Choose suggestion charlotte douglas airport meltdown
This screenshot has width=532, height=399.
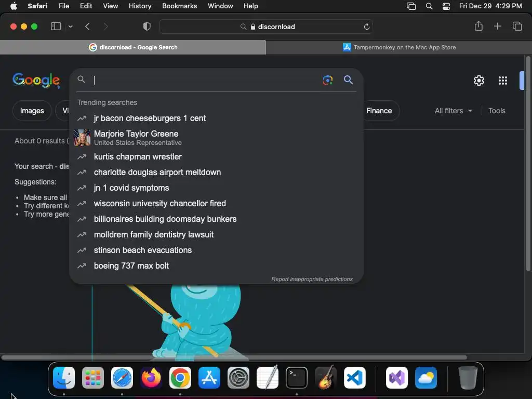pyautogui.click(x=216, y=172)
